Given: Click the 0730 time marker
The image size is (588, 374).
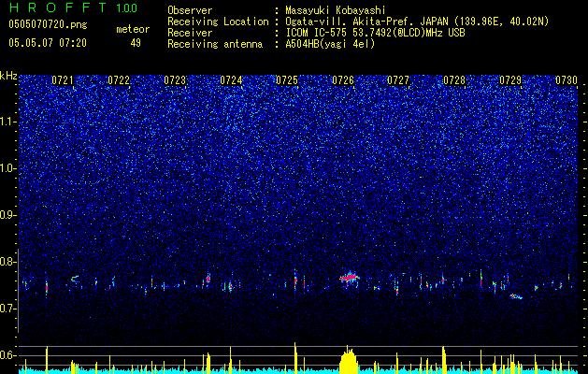Looking at the screenshot, I should pos(566,80).
